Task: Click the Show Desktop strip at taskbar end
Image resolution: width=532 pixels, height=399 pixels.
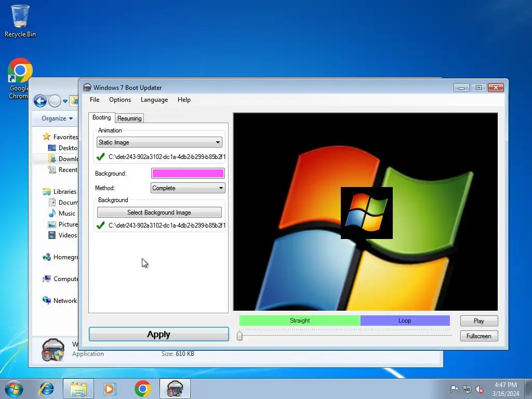Action: click(528, 389)
